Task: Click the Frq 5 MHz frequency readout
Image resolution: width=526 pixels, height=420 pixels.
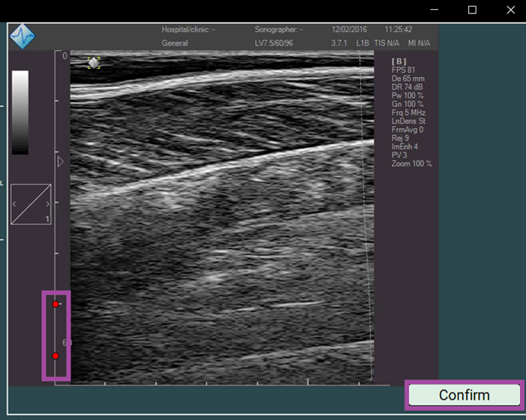Action: (408, 112)
